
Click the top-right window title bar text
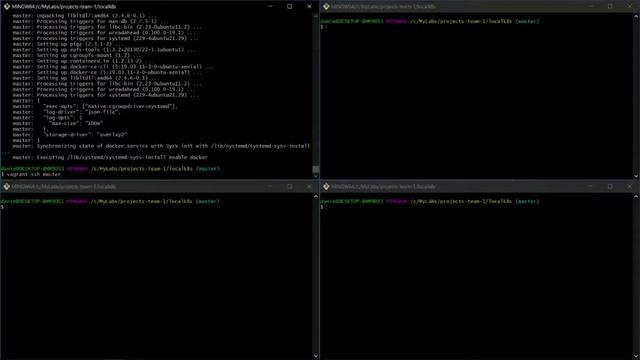[x=383, y=7]
